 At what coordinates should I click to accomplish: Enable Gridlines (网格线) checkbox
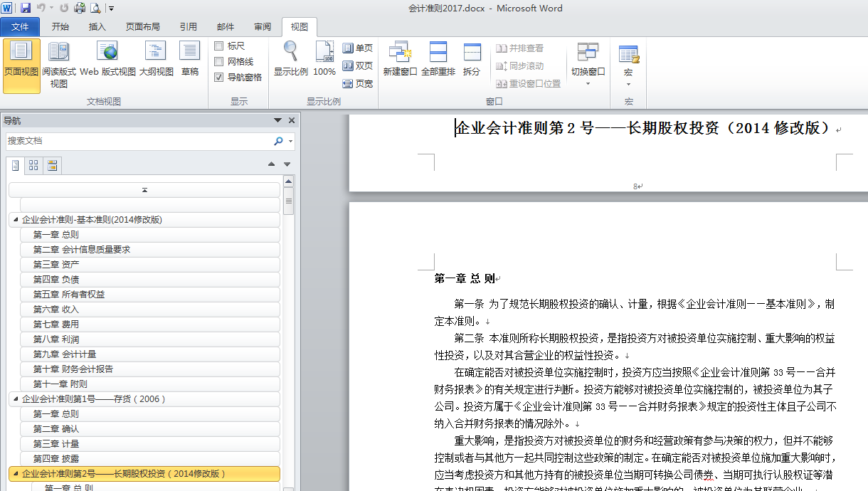(x=219, y=62)
